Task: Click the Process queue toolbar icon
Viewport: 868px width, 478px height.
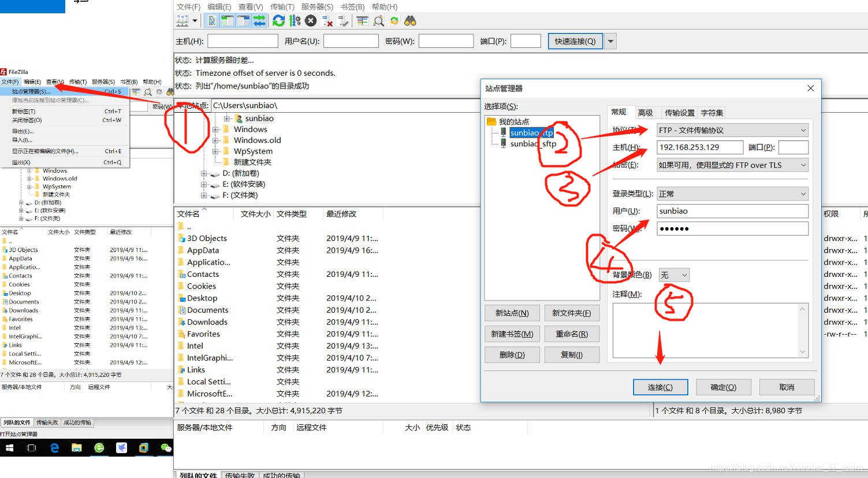Action: coord(295,21)
